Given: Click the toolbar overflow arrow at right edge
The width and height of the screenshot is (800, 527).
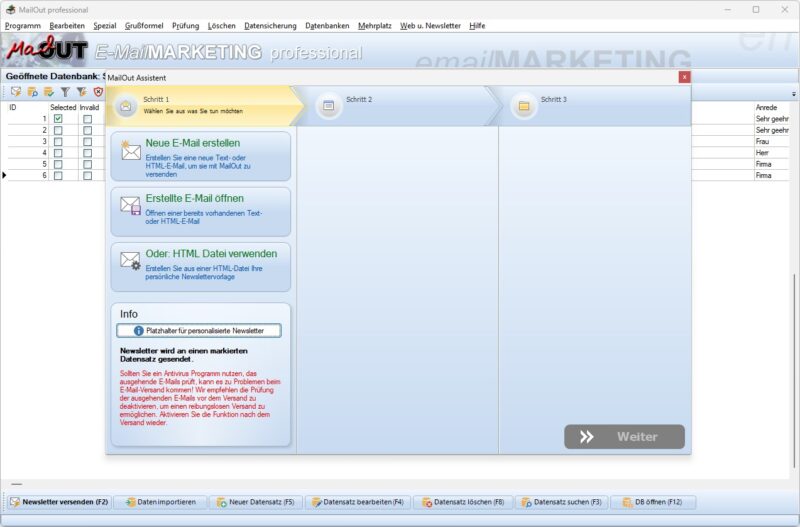Looking at the screenshot, I should coord(793,94).
